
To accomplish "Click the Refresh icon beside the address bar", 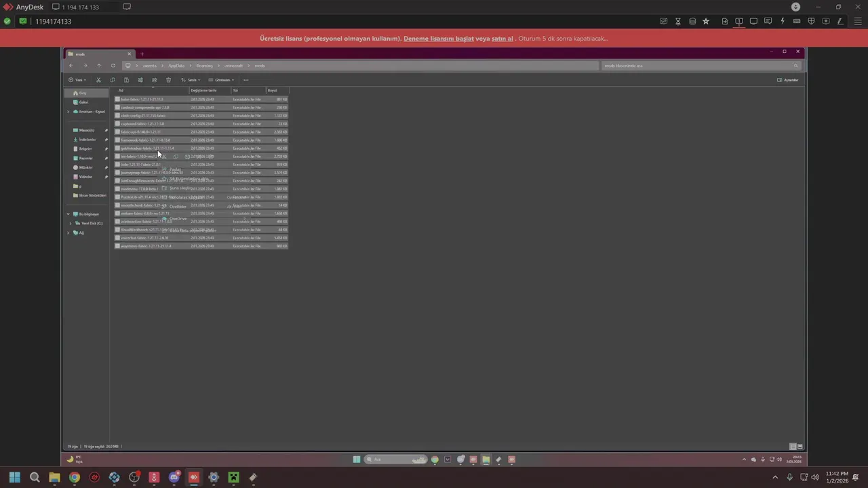I will point(113,66).
